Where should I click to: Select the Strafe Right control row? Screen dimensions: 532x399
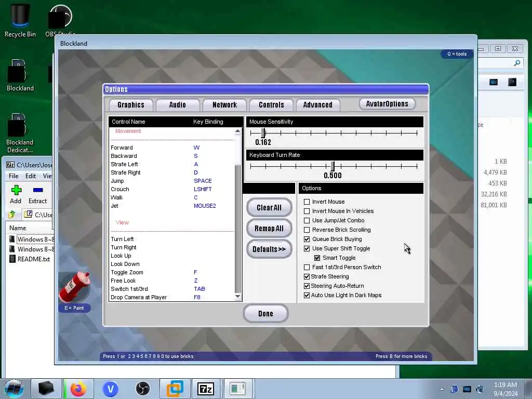tap(171, 172)
